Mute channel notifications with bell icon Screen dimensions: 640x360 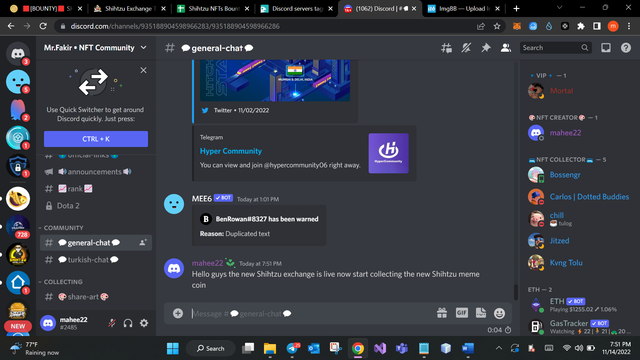pos(466,48)
